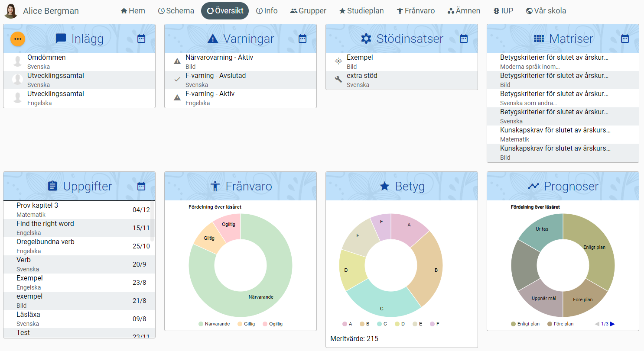Click the calendar icon in Matriser header

click(x=625, y=39)
